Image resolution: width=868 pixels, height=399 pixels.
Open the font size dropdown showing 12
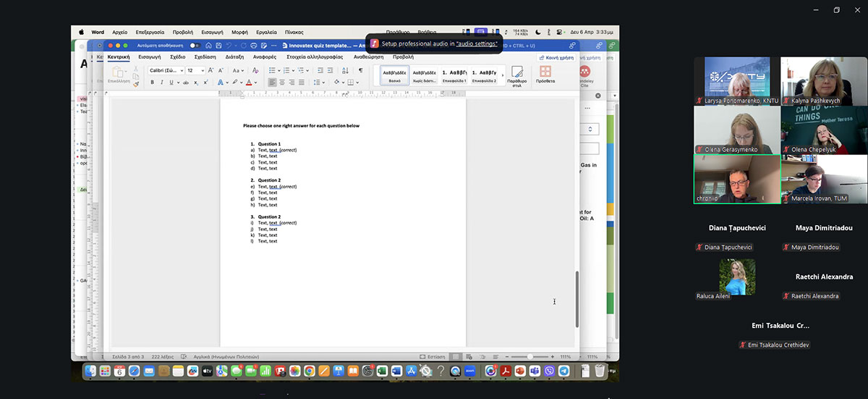[196, 70]
